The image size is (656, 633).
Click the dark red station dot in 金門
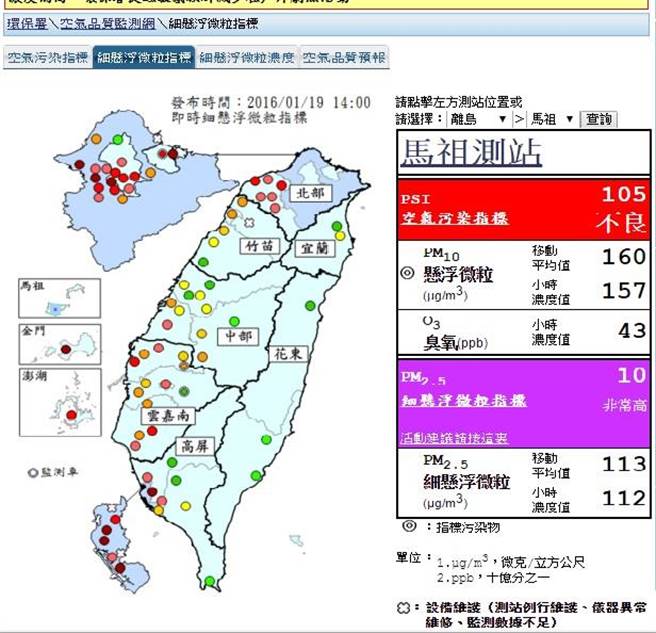point(66,349)
